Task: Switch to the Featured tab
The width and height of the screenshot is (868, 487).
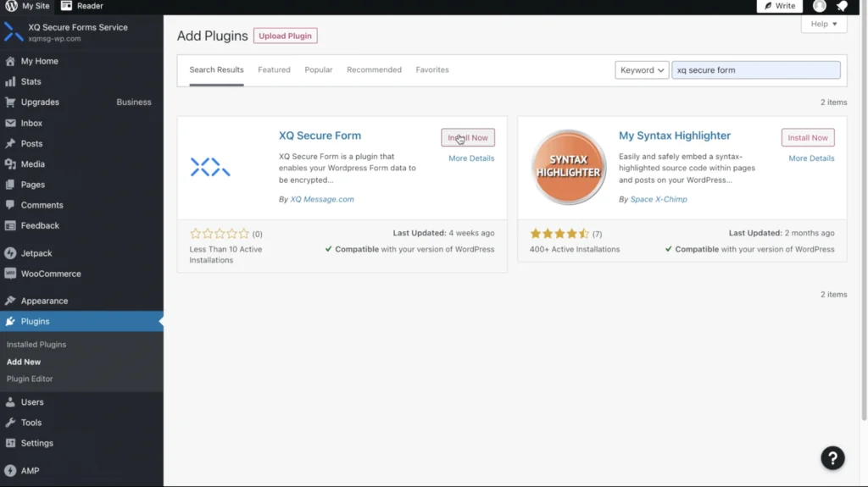Action: click(274, 69)
